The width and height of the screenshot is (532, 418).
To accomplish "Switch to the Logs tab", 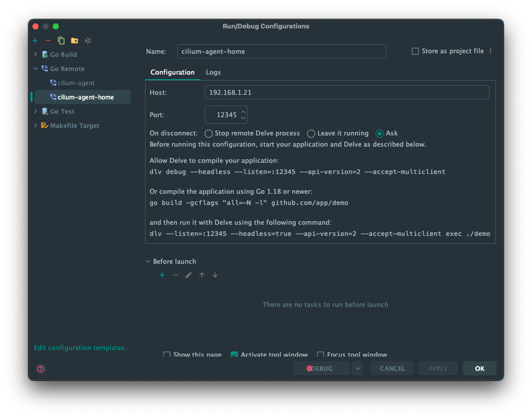I will coord(213,73).
